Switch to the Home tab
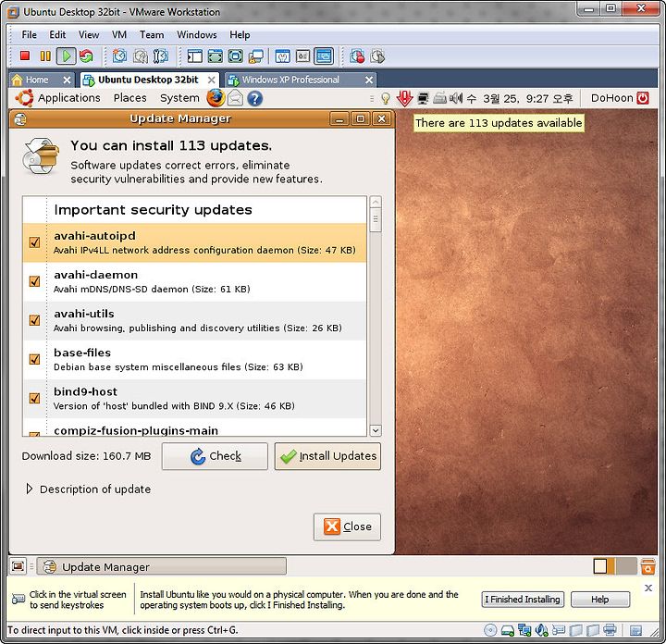 point(36,80)
